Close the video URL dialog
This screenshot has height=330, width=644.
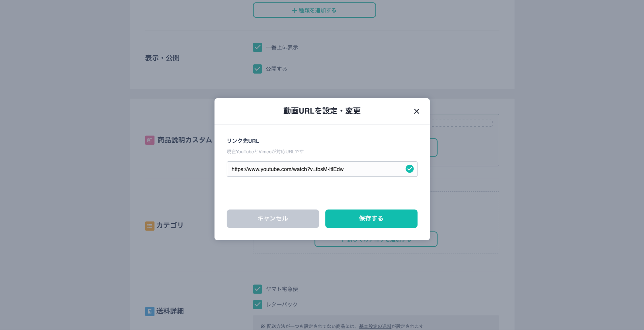coord(416,111)
